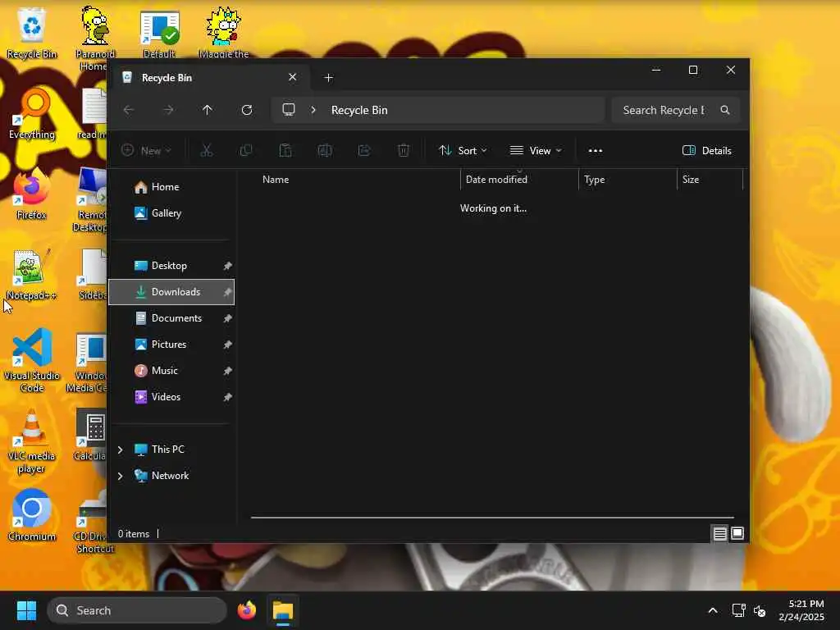
Task: Show hidden system tray icons
Action: click(x=713, y=610)
